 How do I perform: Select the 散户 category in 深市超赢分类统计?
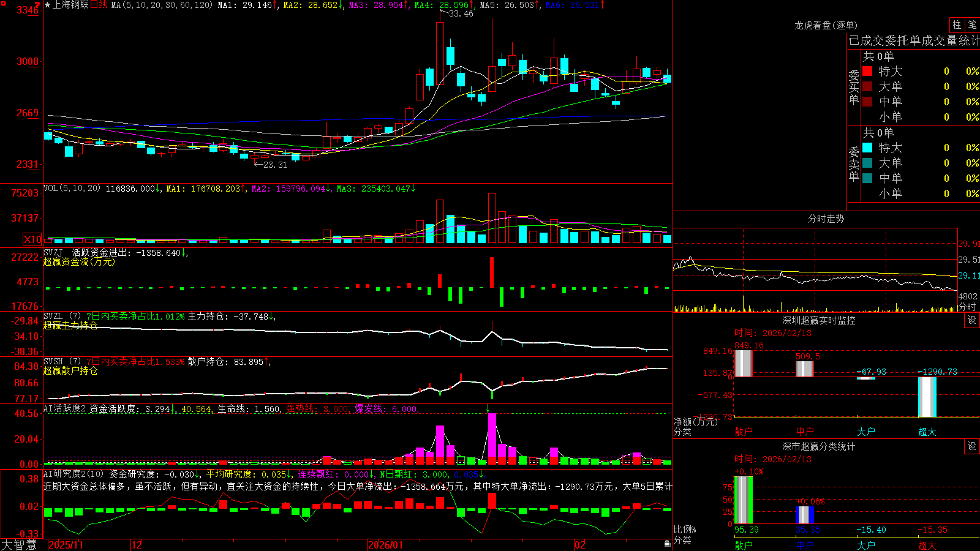tap(744, 545)
